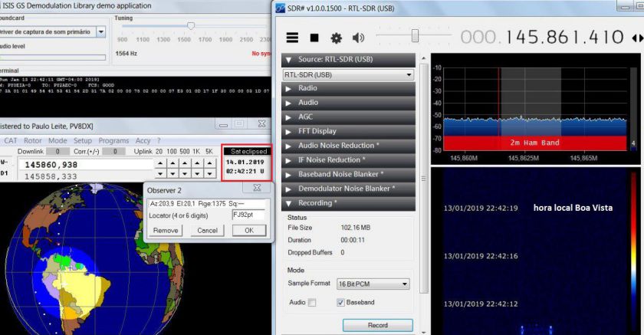Open the Mode menu
644x335 pixels.
[x=58, y=141]
